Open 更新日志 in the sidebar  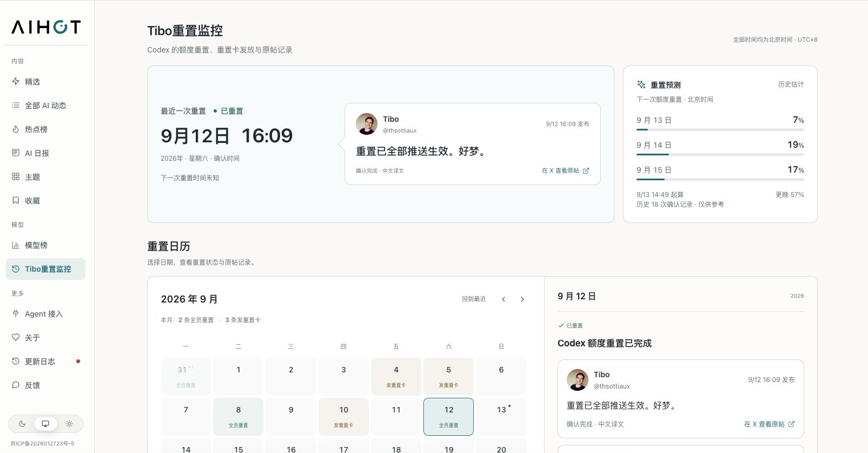point(45,362)
